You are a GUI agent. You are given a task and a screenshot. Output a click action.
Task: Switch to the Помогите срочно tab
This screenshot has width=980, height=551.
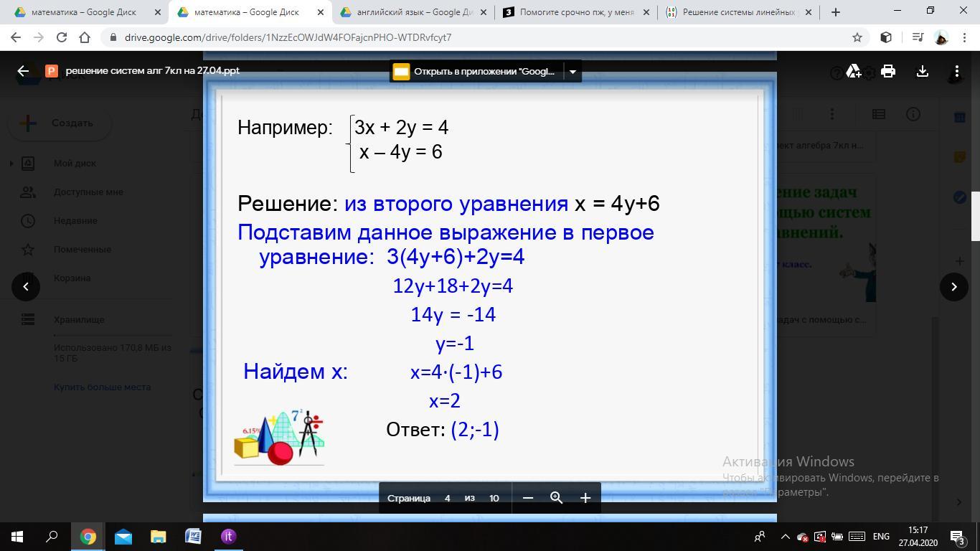(577, 12)
